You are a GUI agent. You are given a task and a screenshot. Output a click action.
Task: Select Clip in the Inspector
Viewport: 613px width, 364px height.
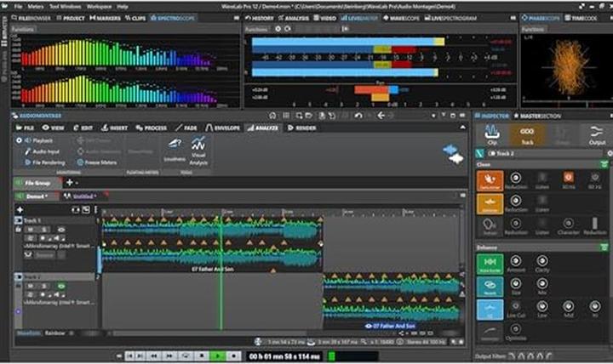492,134
